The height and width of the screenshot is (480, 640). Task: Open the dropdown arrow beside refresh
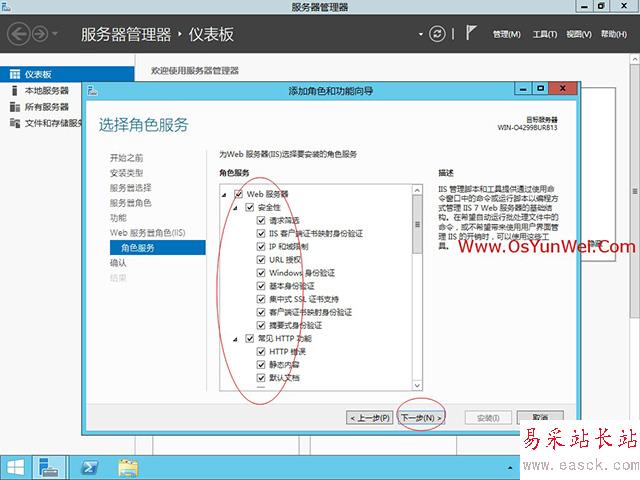(x=421, y=34)
